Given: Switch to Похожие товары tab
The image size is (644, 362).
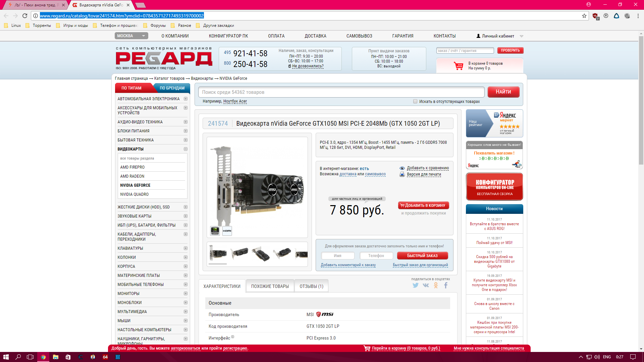Looking at the screenshot, I should (270, 286).
